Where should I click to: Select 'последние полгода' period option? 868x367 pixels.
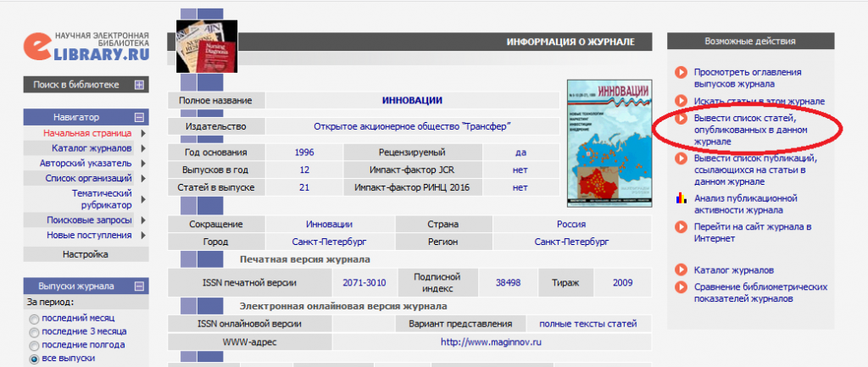[34, 346]
